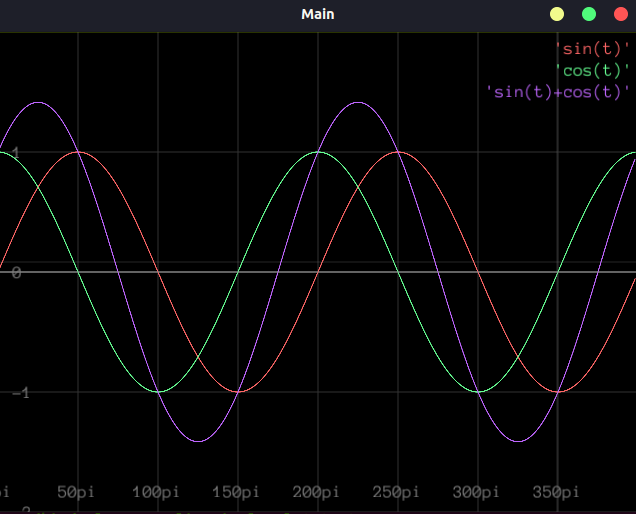Click the Main window title text
The height and width of the screenshot is (514, 636).
pyautogui.click(x=318, y=14)
